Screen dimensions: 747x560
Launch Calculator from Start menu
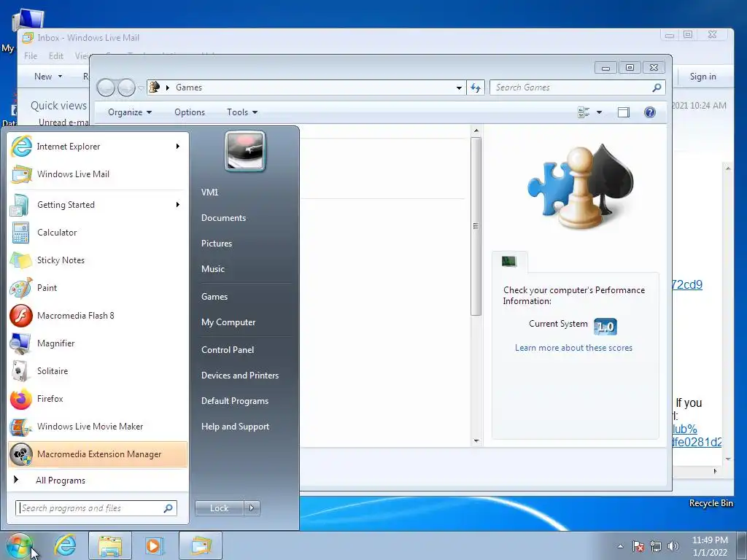[98, 233]
